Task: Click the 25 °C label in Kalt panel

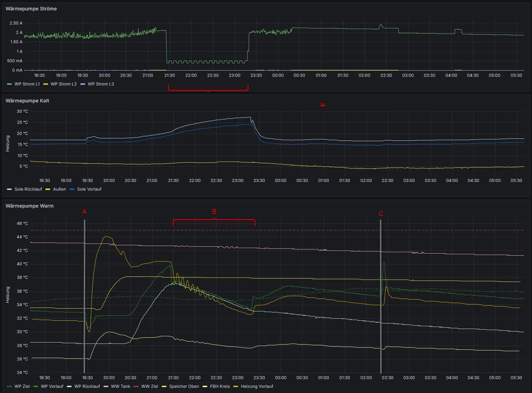Action: [22, 122]
